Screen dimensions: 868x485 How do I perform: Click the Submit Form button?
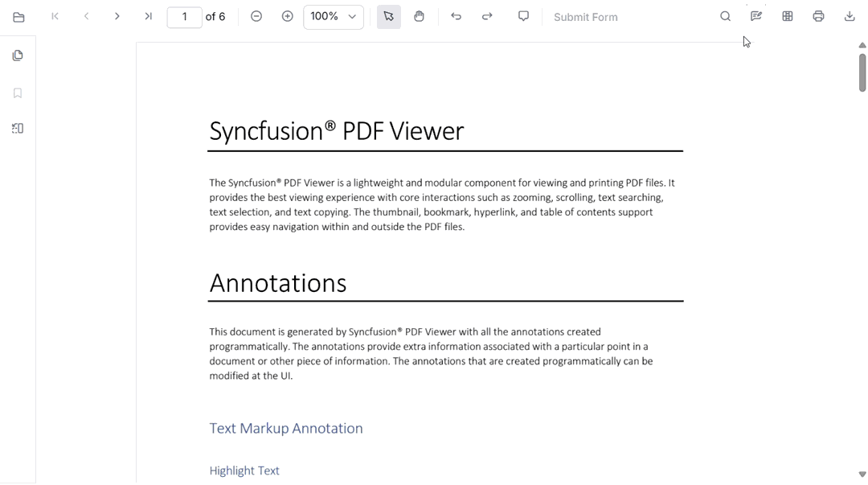point(586,17)
